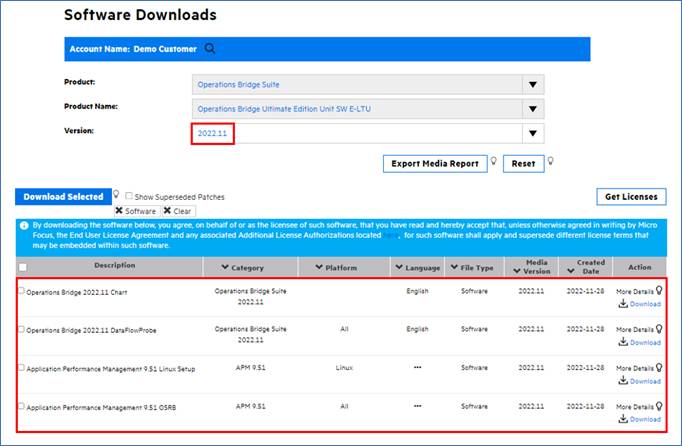This screenshot has width=682, height=446.
Task: Click Download link for DataFlowProbe row
Action: pos(645,342)
